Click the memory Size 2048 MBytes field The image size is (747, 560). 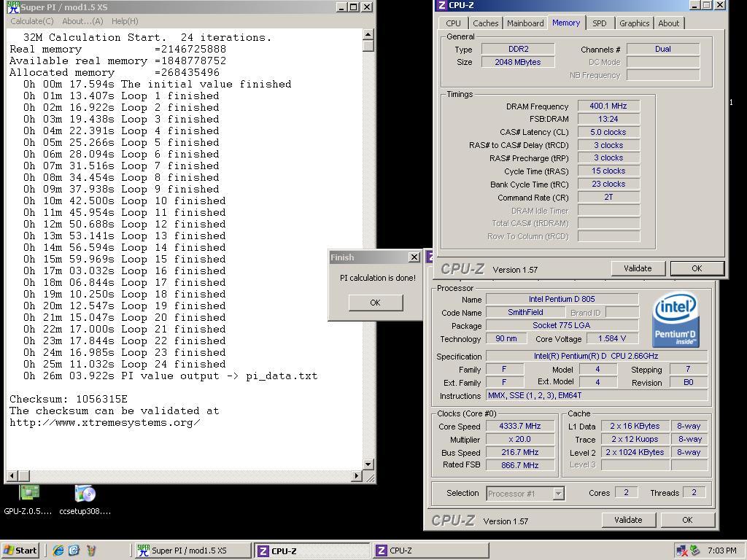[518, 62]
